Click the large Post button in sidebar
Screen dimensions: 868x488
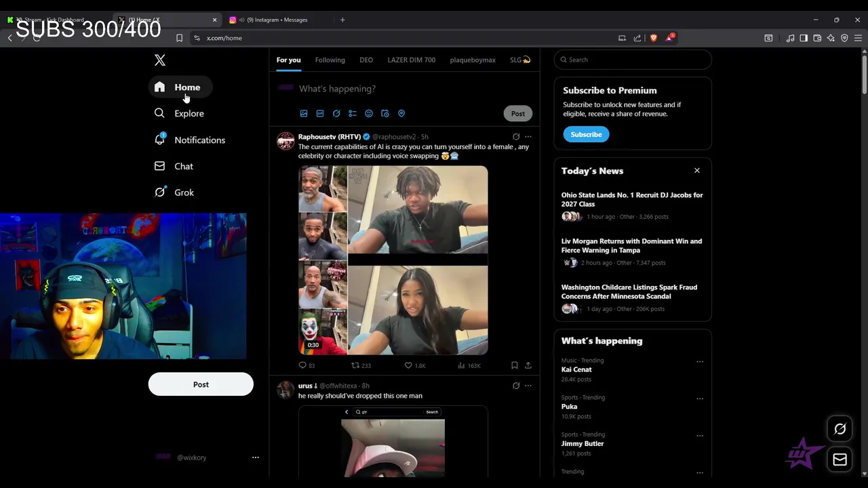pos(201,384)
